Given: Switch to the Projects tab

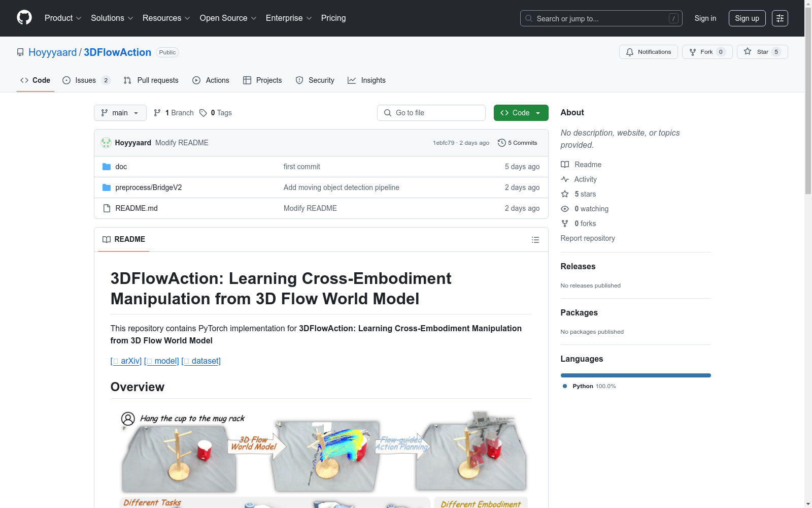Looking at the screenshot, I should [x=262, y=80].
